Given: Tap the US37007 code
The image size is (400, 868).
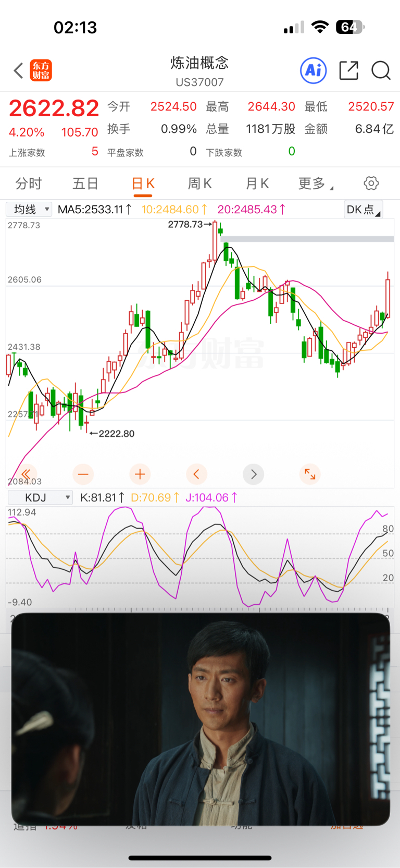Looking at the screenshot, I should click(x=199, y=82).
